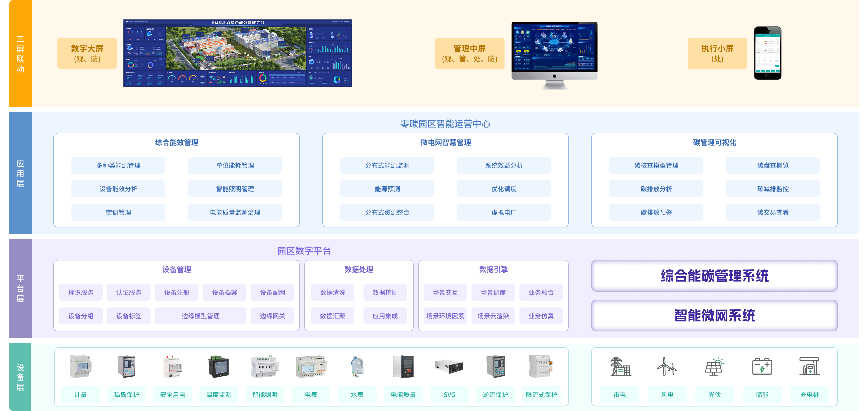868x411 pixels.
Task: Click the charging pile 充电桩 icon
Action: [809, 366]
